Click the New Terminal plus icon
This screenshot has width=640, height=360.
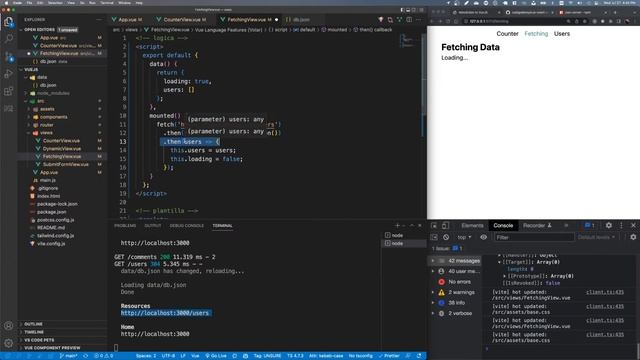pyautogui.click(x=397, y=225)
